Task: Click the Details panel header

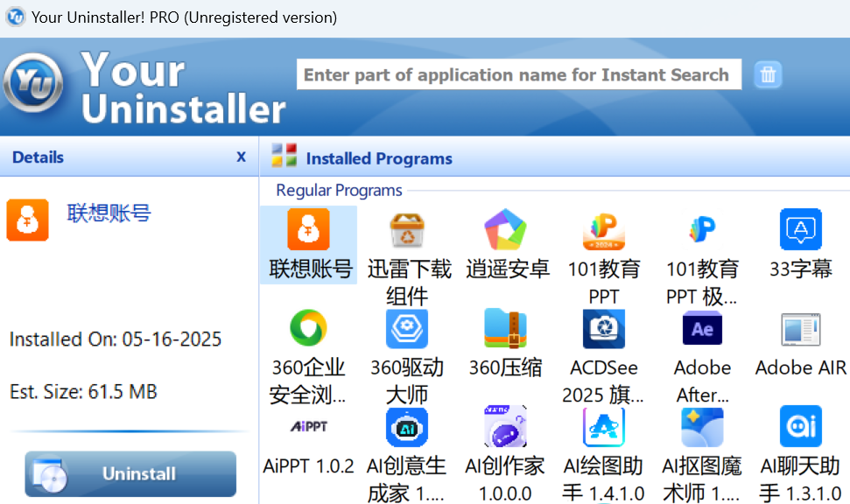Action: tap(38, 157)
